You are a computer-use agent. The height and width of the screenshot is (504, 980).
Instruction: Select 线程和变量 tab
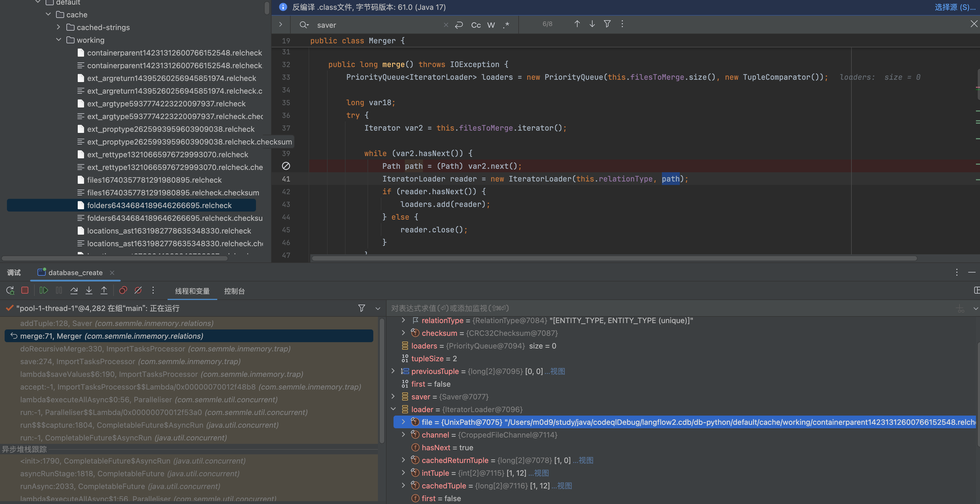click(192, 291)
